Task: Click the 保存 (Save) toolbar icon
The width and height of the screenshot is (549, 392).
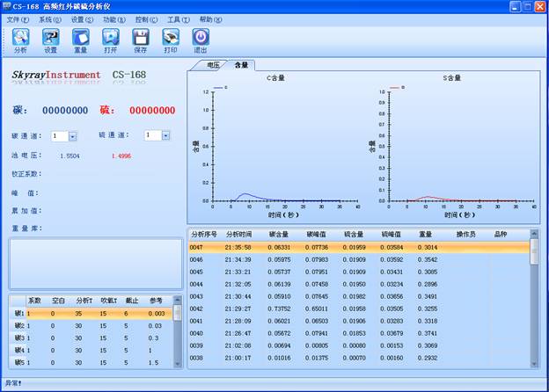Action: point(140,40)
